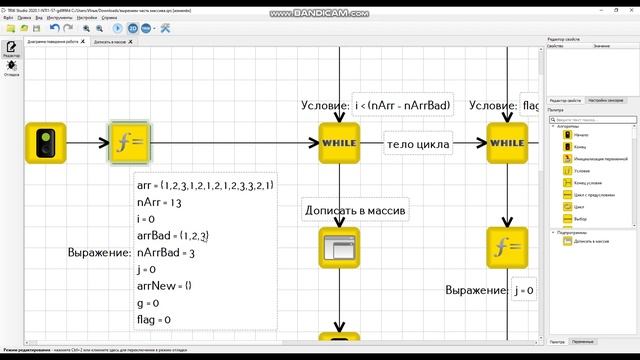The height and width of the screenshot is (360, 640).
Task: Click the palette search input field
Action: click(x=593, y=120)
